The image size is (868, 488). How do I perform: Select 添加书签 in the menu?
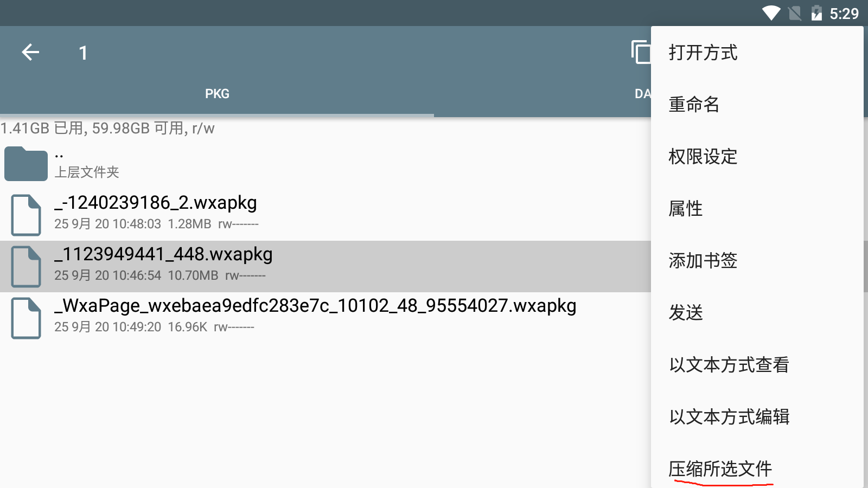757,260
